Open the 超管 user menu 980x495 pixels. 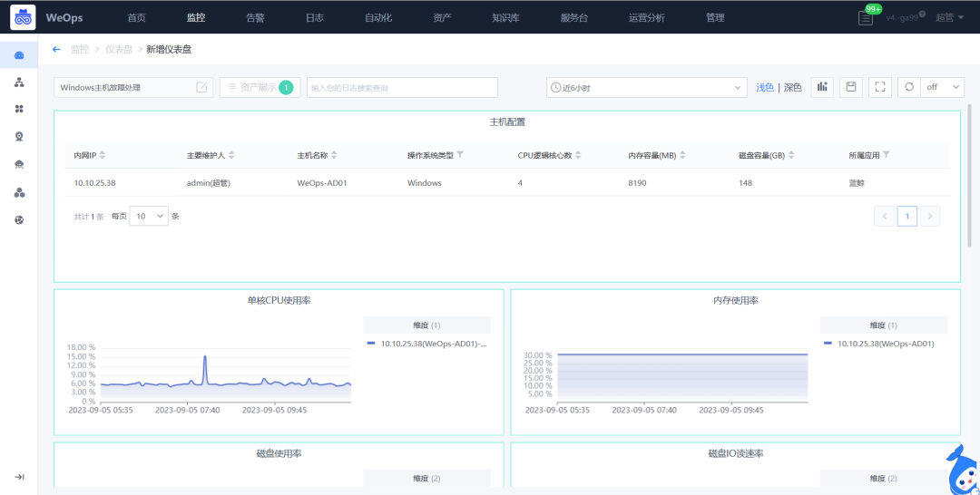click(x=949, y=17)
